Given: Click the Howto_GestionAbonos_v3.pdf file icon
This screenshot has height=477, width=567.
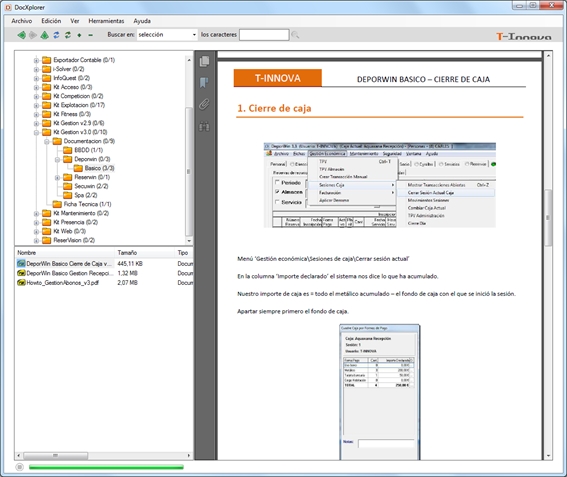Looking at the screenshot, I should [21, 282].
